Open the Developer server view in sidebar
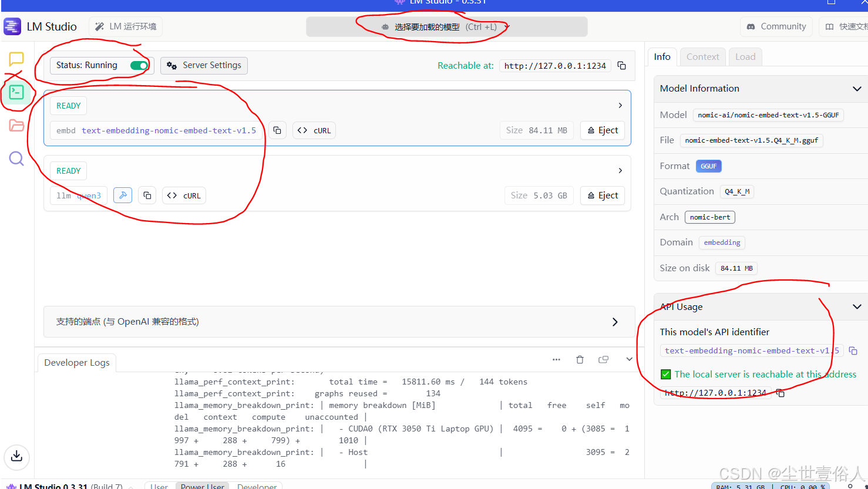This screenshot has height=489, width=868. [x=16, y=92]
